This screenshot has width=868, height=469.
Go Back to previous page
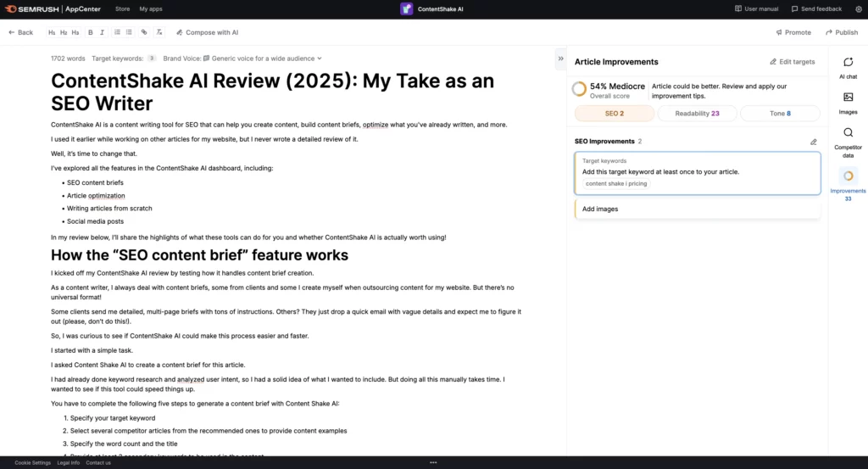[21, 33]
